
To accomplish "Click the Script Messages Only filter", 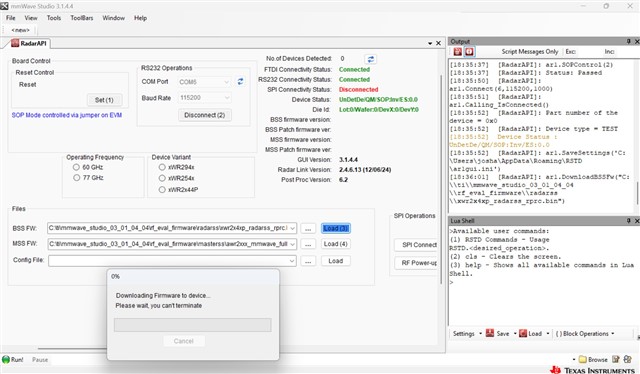I will (x=529, y=51).
